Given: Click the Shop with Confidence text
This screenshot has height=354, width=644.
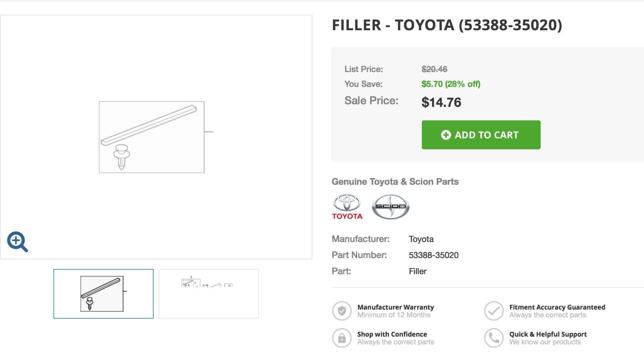Looking at the screenshot, I should 392,334.
